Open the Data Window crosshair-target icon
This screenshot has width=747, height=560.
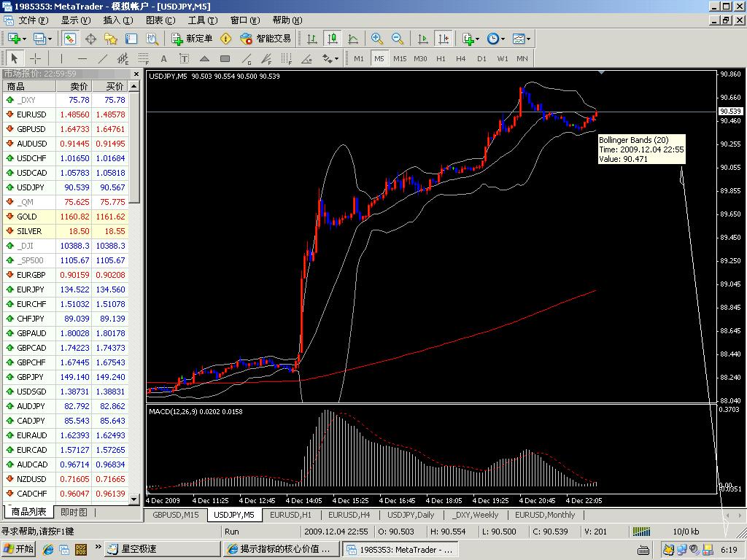click(x=90, y=39)
